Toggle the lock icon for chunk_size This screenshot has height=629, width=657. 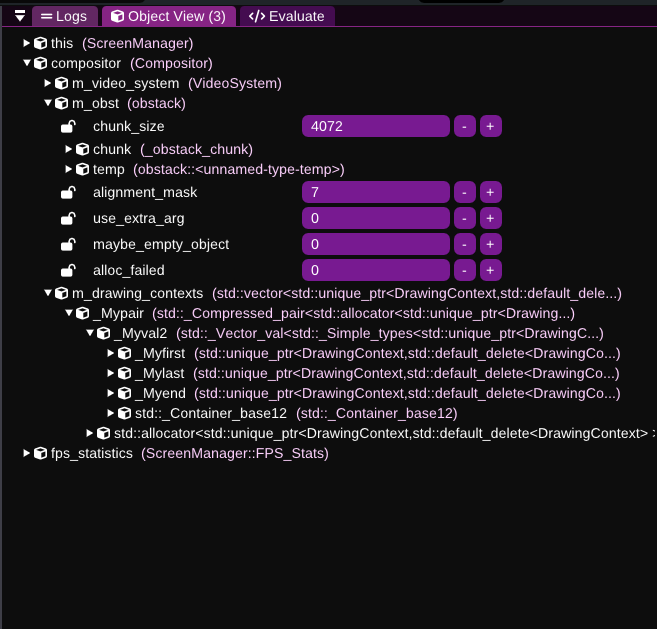(68, 127)
